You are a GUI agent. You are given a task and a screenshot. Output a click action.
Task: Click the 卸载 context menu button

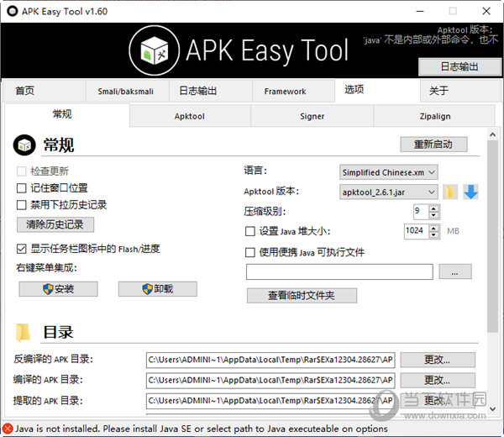pos(158,289)
